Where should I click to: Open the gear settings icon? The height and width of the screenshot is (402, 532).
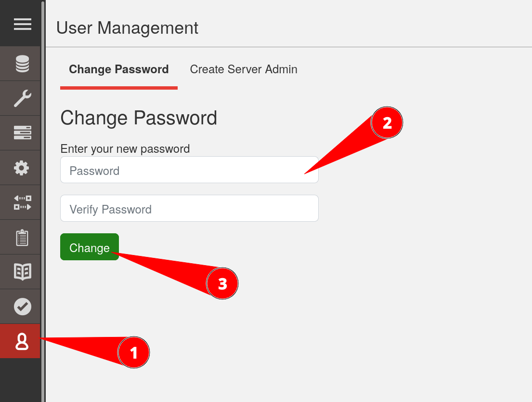pyautogui.click(x=22, y=168)
